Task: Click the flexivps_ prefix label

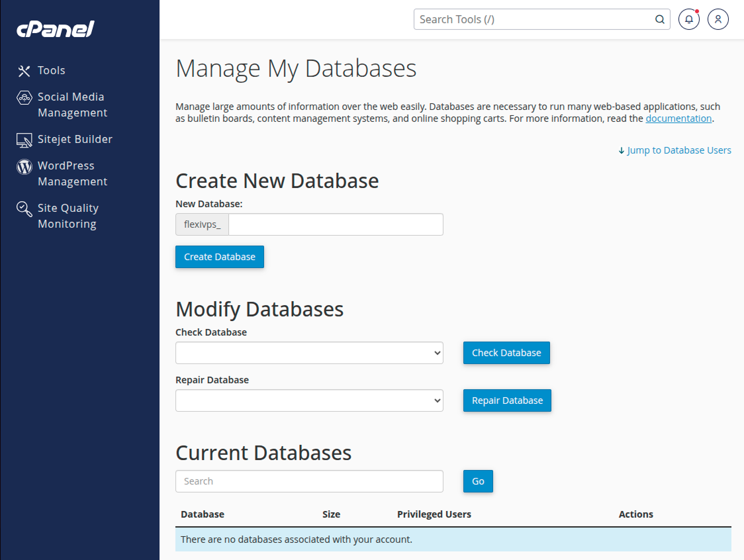Action: (202, 224)
